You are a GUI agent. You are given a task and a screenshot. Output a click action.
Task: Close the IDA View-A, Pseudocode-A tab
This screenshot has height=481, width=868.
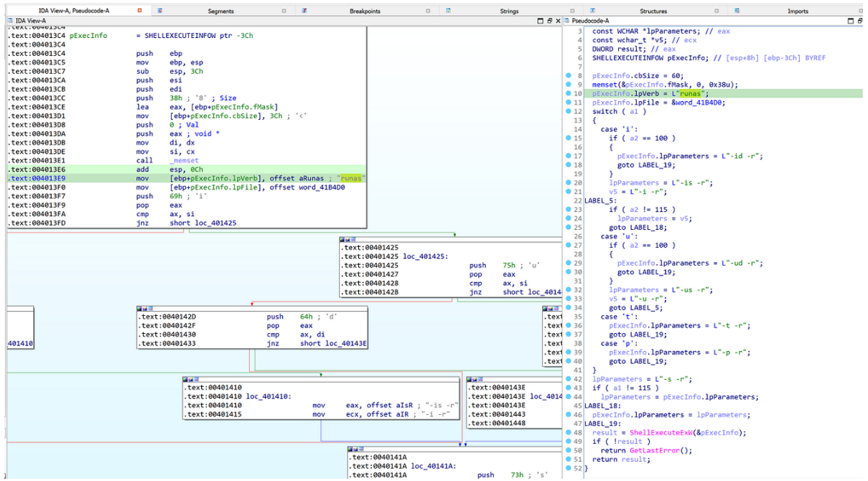tap(139, 11)
